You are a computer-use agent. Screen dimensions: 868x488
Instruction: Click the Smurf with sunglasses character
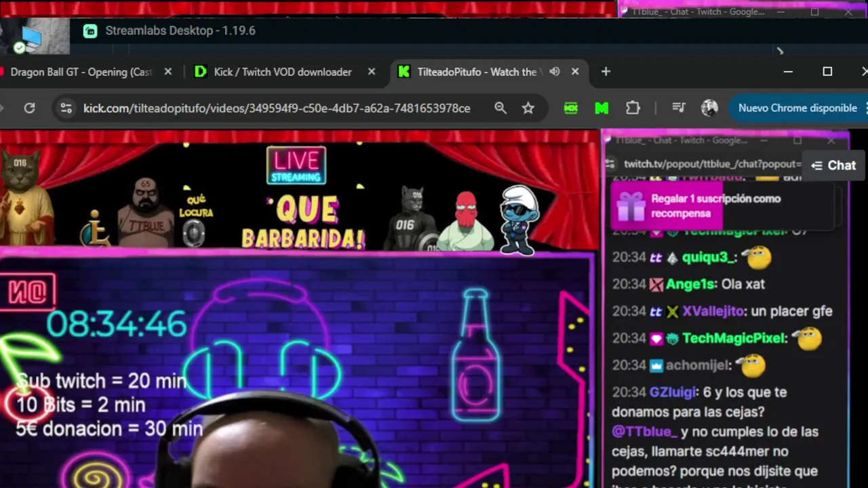(x=519, y=220)
